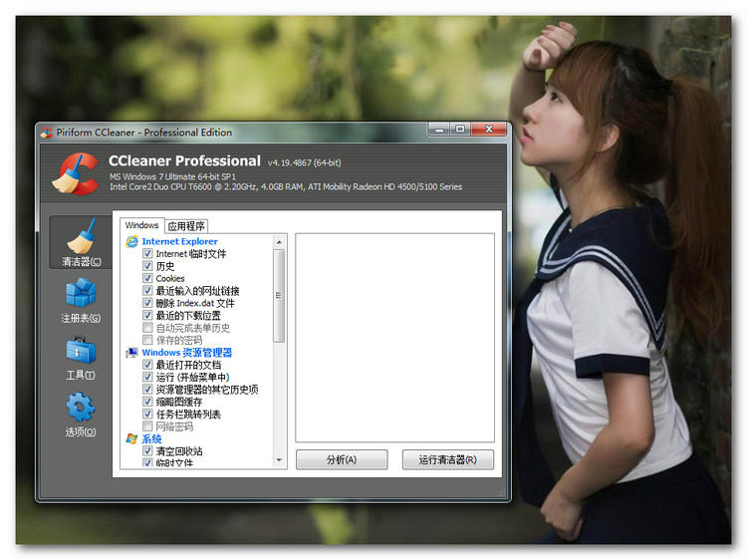Select the 系统 heading
Viewport: 747px width, 560px height.
coord(151,439)
